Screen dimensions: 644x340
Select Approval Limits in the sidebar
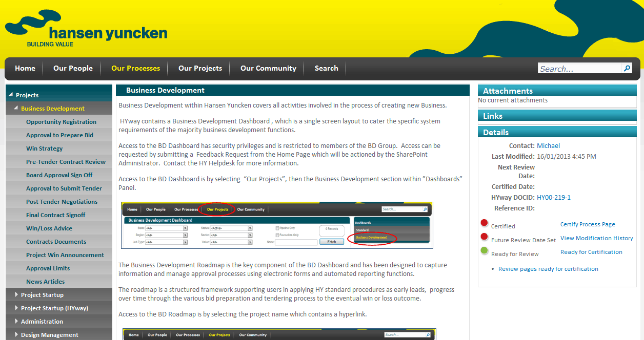[48, 268]
